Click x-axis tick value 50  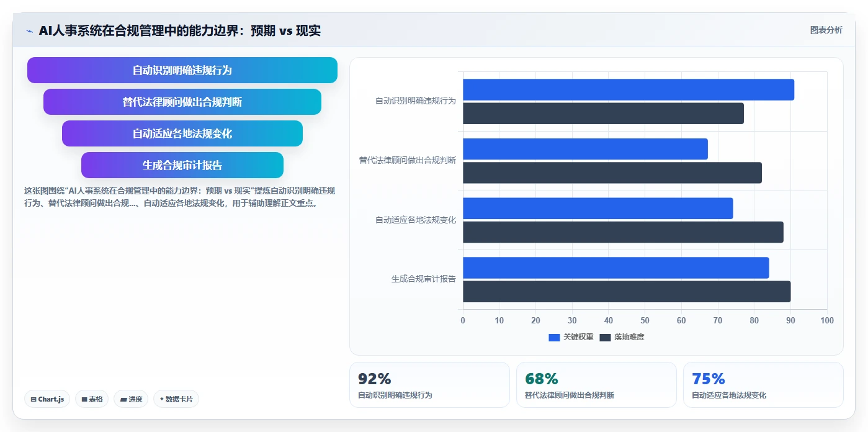point(645,320)
